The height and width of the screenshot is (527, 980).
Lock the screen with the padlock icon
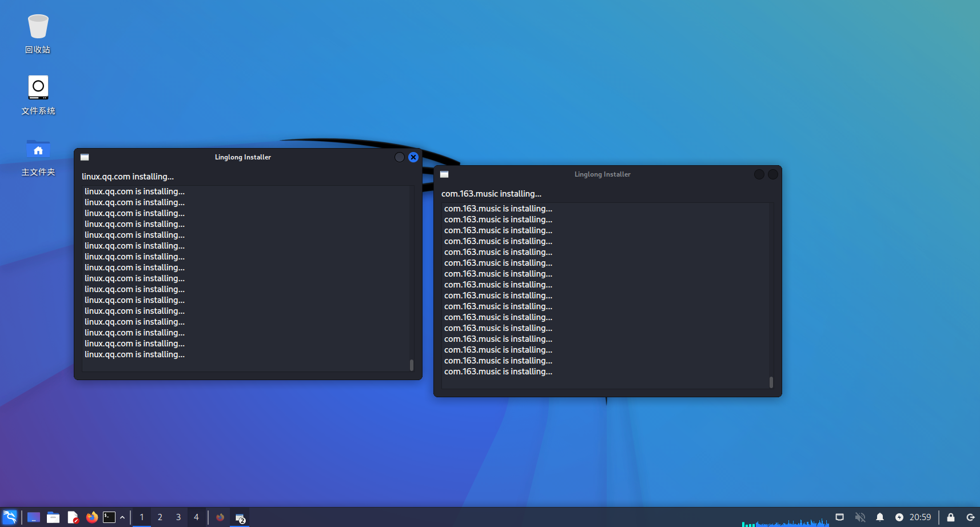pos(951,517)
